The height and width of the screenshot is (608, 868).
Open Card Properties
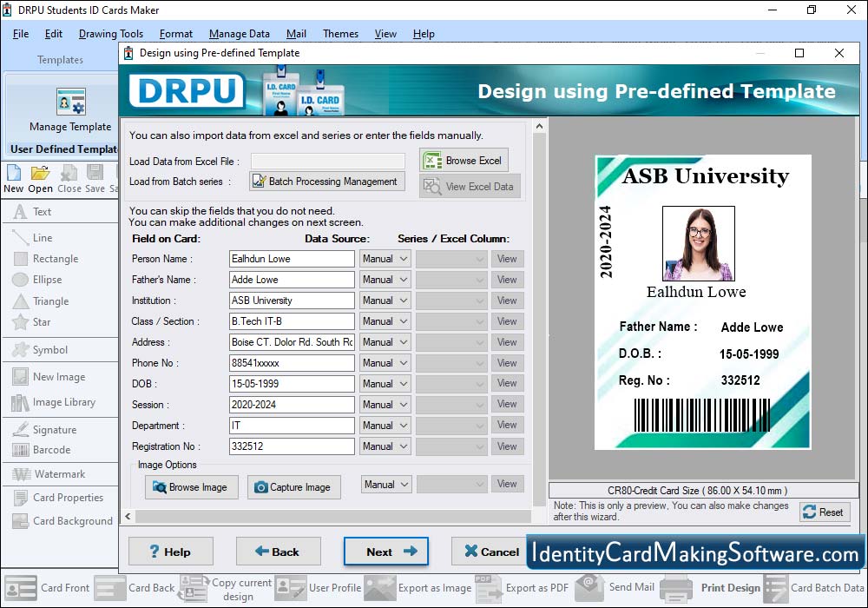click(x=57, y=497)
